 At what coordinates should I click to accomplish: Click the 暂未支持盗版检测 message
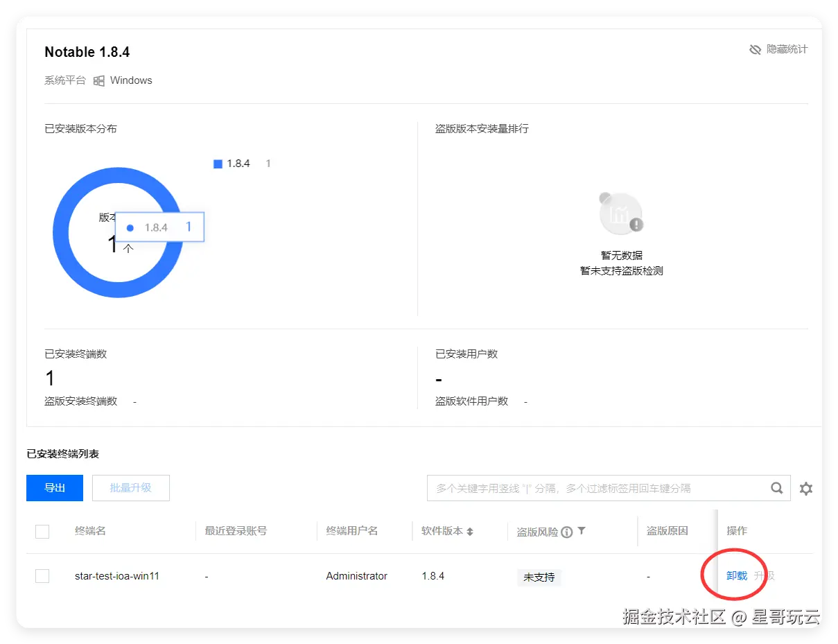[622, 271]
